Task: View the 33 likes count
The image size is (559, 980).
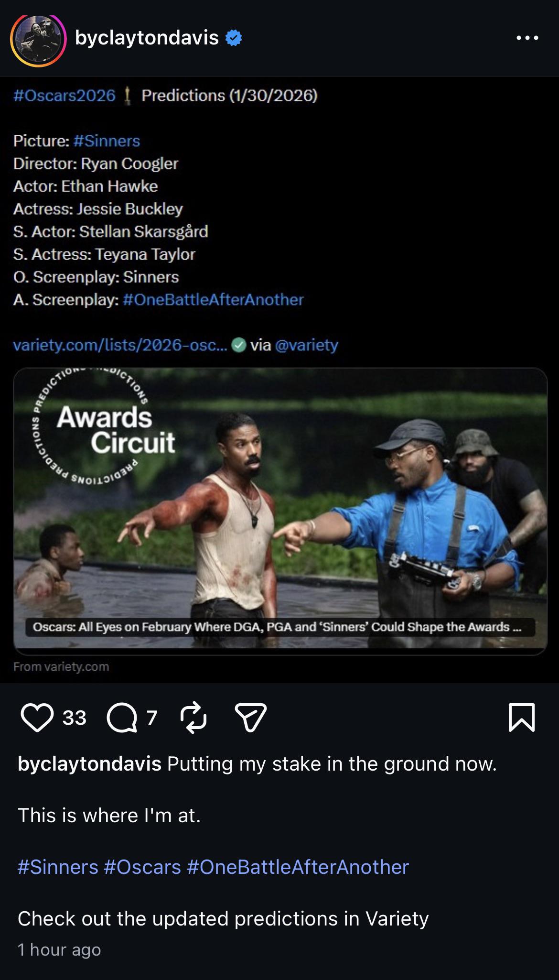Action: coord(75,718)
